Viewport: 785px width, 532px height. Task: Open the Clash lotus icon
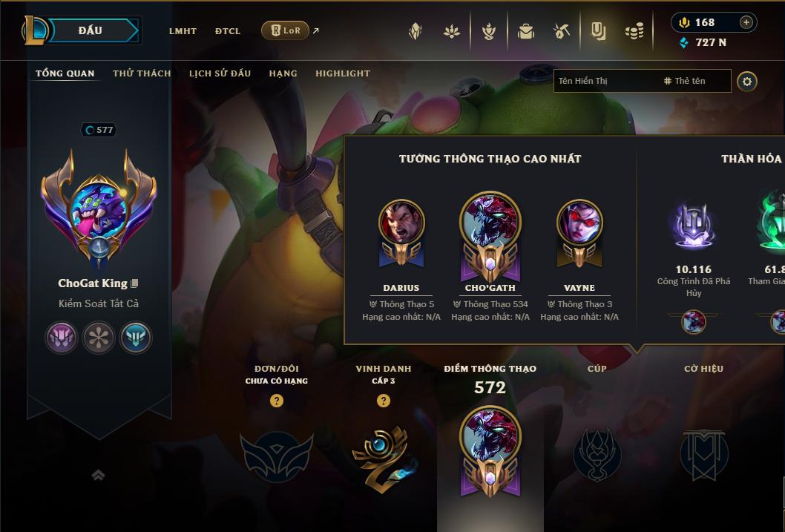(452, 31)
